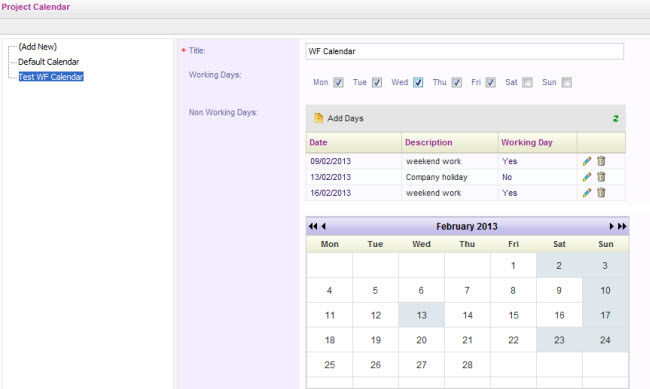Go to previous year with double left arrow
Image resolution: width=650 pixels, height=389 pixels.
tap(313, 226)
